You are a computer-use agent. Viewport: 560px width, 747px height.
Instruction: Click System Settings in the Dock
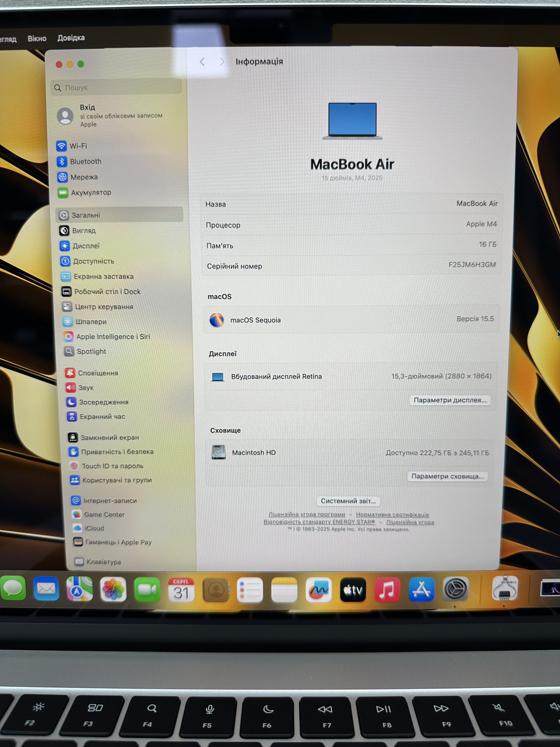(x=455, y=589)
